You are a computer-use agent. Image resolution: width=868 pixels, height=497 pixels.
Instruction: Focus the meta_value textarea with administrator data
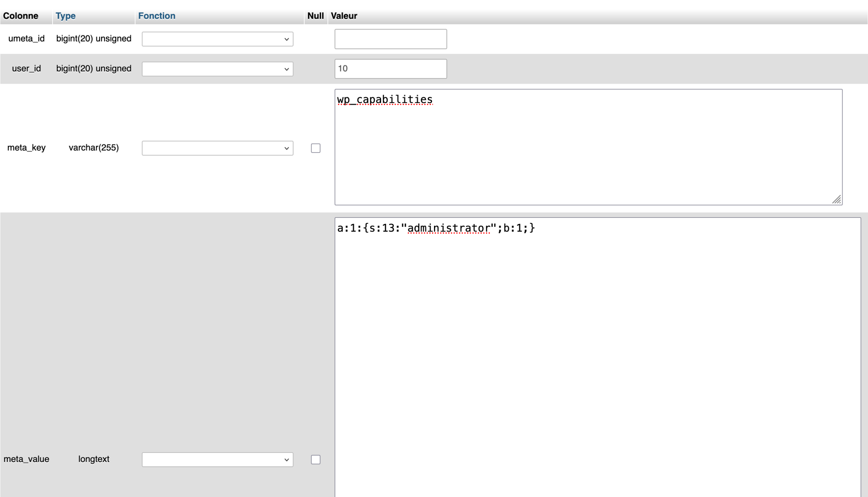597,357
